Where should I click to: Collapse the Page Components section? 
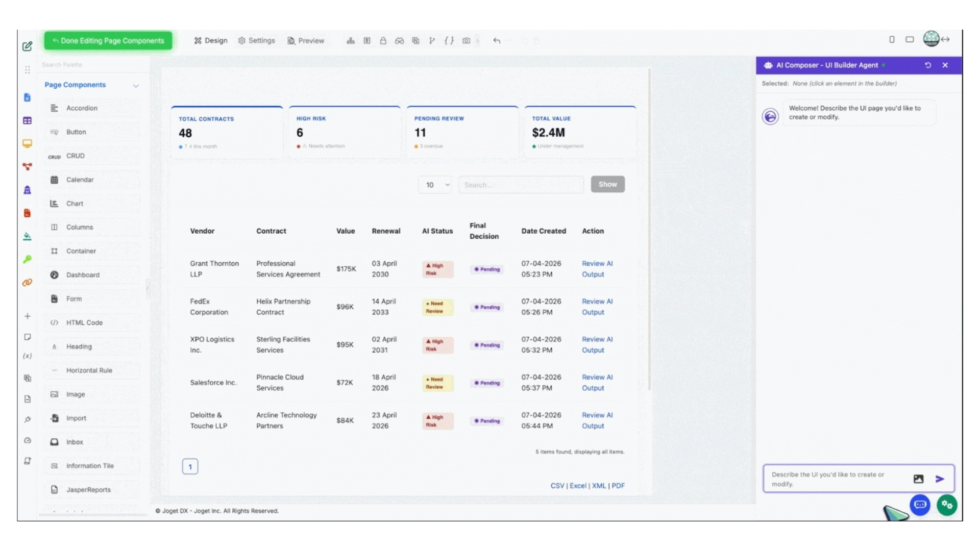pos(136,85)
